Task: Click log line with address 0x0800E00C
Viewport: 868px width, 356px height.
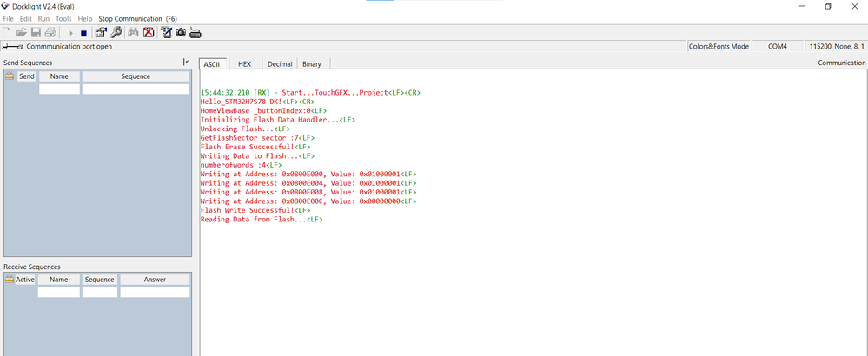Action: tap(308, 201)
